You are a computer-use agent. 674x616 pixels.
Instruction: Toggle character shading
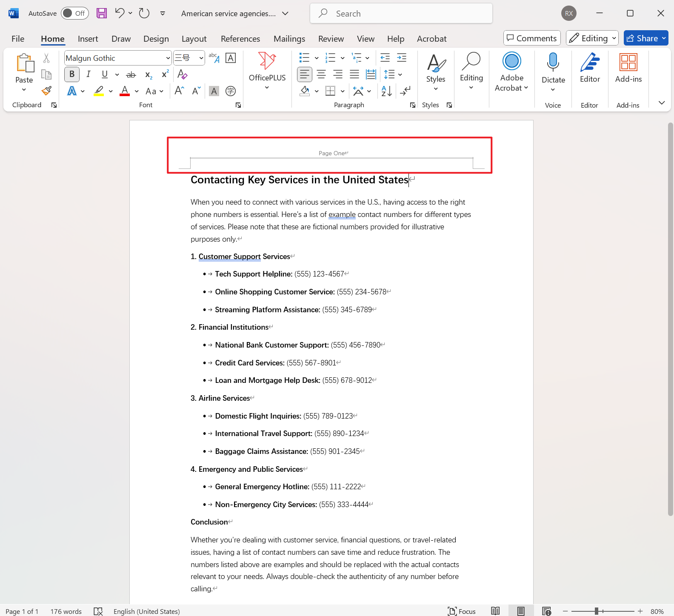coord(214,91)
